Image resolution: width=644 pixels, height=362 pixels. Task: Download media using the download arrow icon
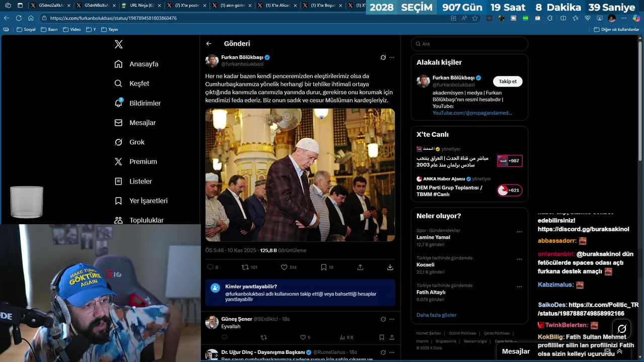(390, 267)
